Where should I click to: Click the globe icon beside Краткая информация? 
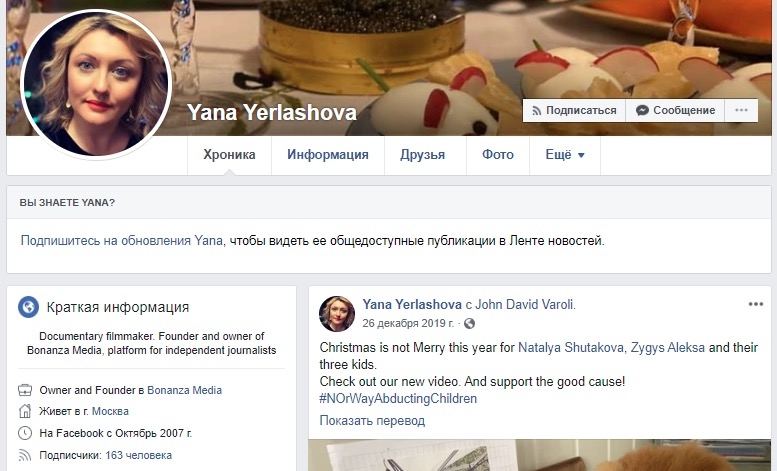coord(28,307)
